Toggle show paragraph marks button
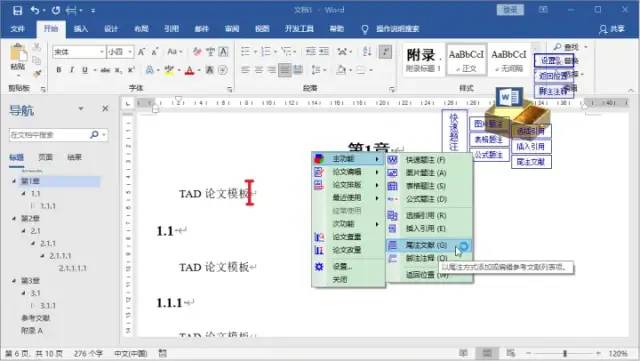The width and height of the screenshot is (640, 361). 385,51
